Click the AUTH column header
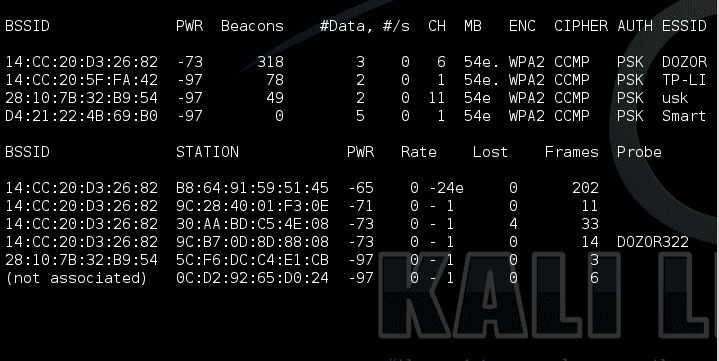This screenshot has height=361, width=719. [635, 26]
